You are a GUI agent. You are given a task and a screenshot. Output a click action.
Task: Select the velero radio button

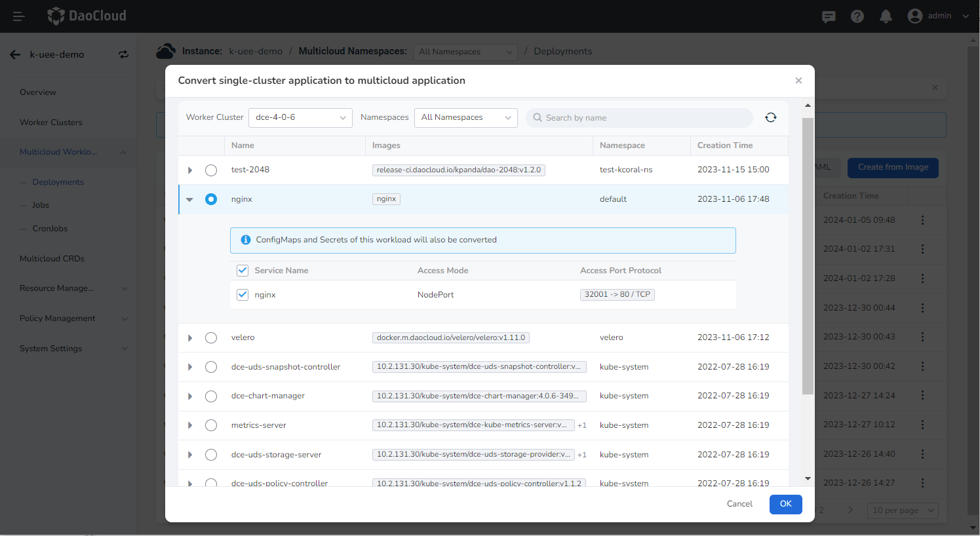point(211,338)
